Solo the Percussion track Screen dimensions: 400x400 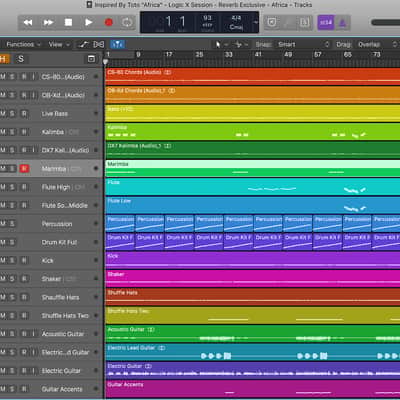(12, 224)
